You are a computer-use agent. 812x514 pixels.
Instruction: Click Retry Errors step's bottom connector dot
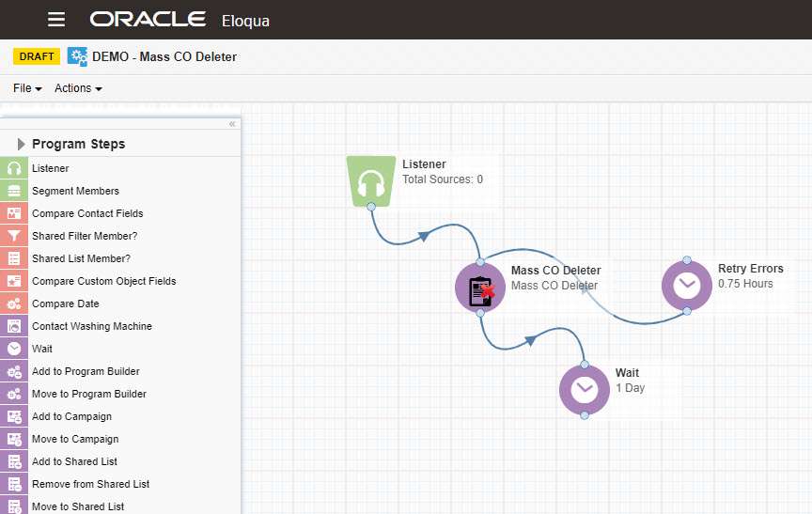(x=687, y=311)
